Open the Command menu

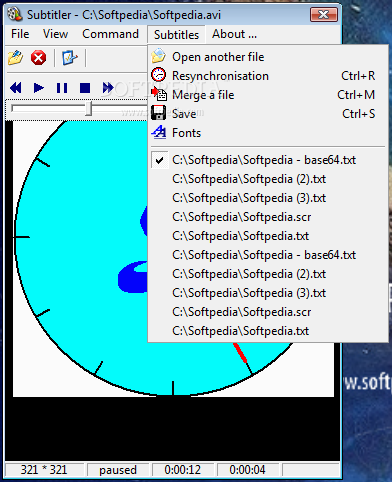[110, 34]
